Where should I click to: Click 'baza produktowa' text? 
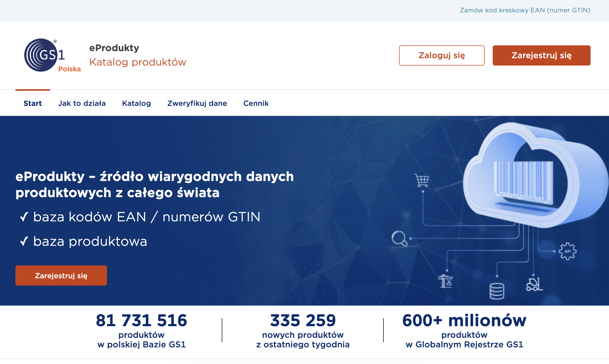pyautogui.click(x=90, y=241)
